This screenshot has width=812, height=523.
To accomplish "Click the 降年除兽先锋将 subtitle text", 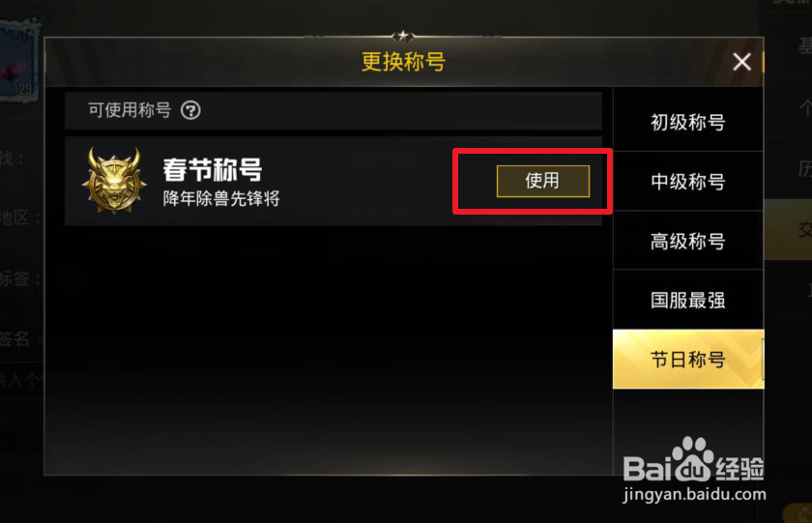I will click(x=221, y=198).
